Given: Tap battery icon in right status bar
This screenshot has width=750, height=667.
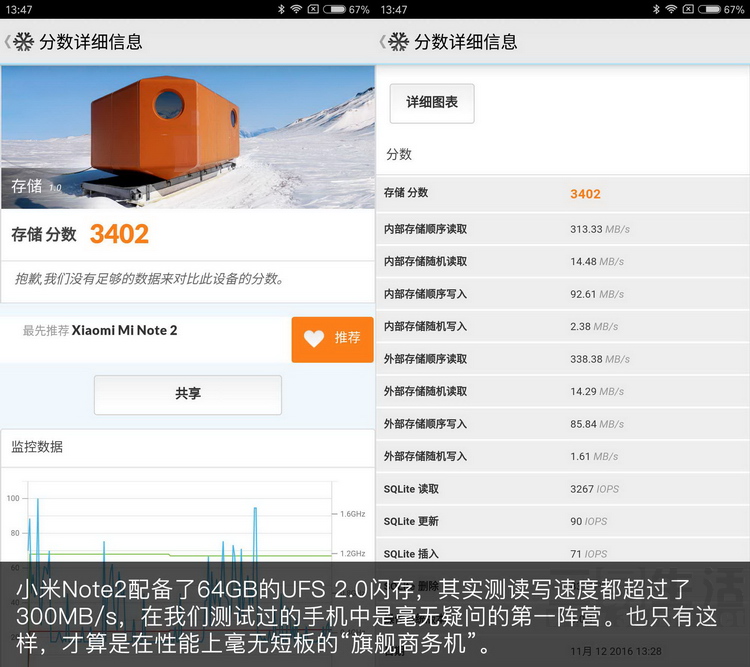Looking at the screenshot, I should point(709,9).
